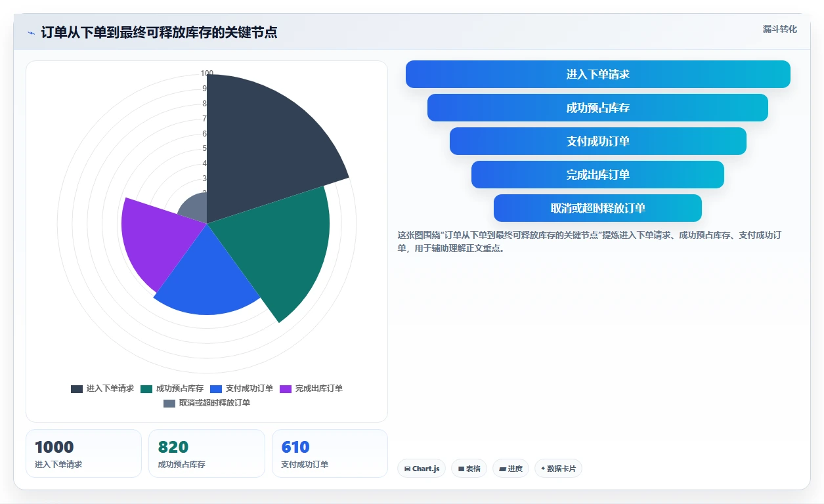Click the 820 成功预占库存 stat card
The height and width of the screenshot is (504, 824).
[x=207, y=453]
